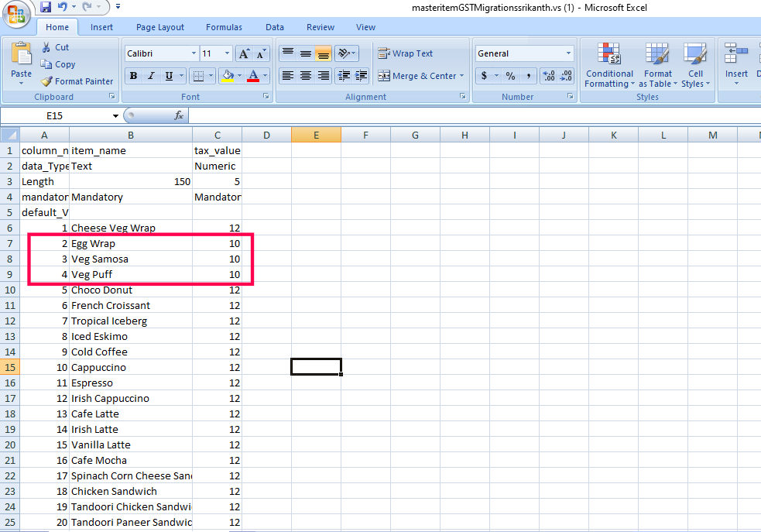Click the Increase Indent icon
The image size is (761, 532).
point(360,76)
